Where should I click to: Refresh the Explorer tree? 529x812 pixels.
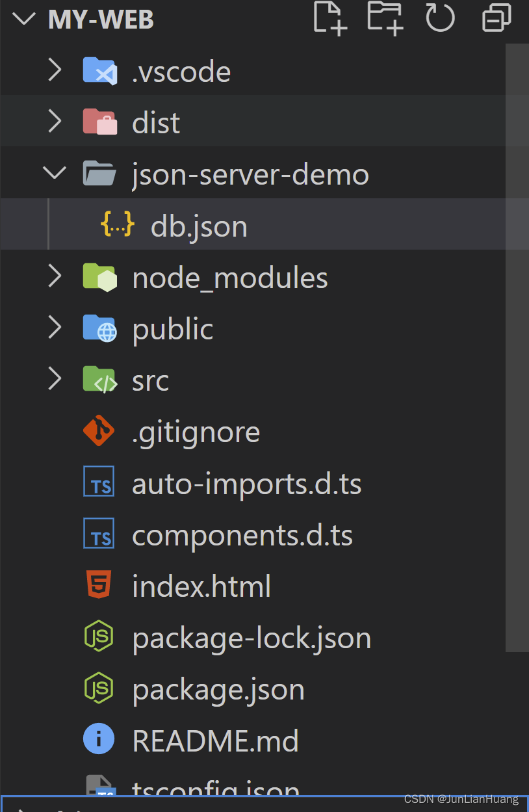tap(440, 18)
